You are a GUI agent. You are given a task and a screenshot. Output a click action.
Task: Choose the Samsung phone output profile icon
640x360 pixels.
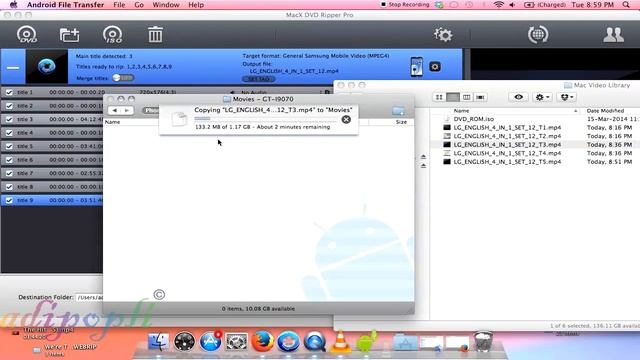pos(416,67)
